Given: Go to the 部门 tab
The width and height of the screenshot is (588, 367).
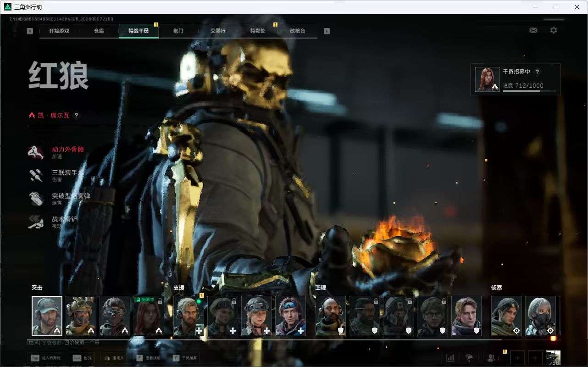Looking at the screenshot, I should coord(178,31).
